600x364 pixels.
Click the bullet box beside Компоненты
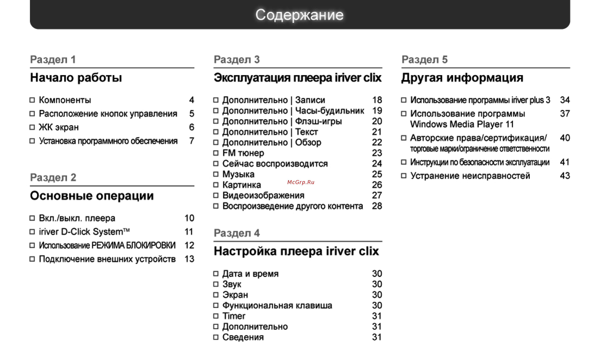coord(32,100)
